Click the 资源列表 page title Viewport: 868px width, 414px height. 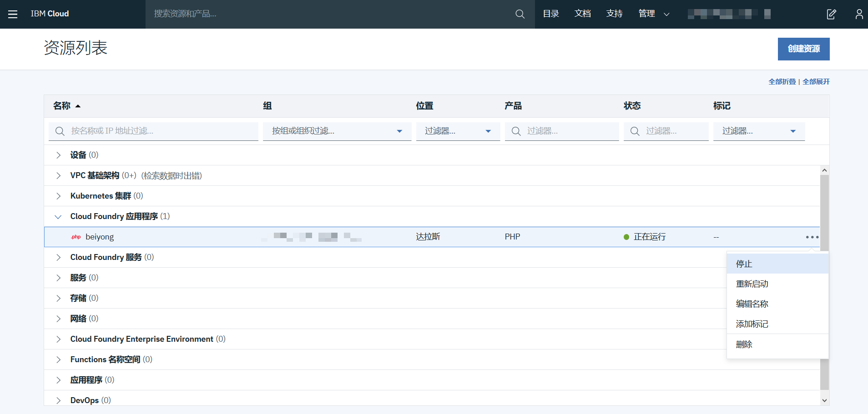tap(76, 48)
